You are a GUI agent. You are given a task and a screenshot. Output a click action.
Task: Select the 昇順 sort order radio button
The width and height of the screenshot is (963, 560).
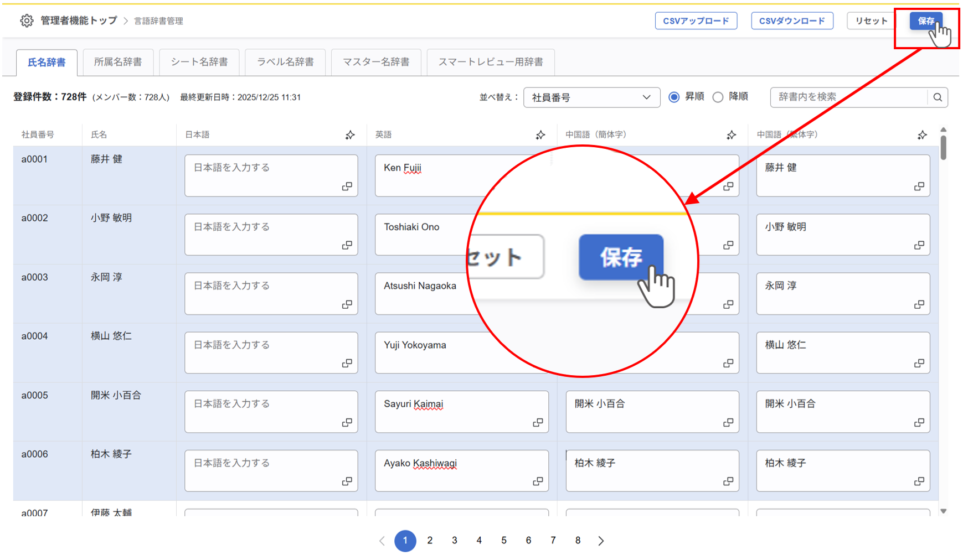click(673, 96)
